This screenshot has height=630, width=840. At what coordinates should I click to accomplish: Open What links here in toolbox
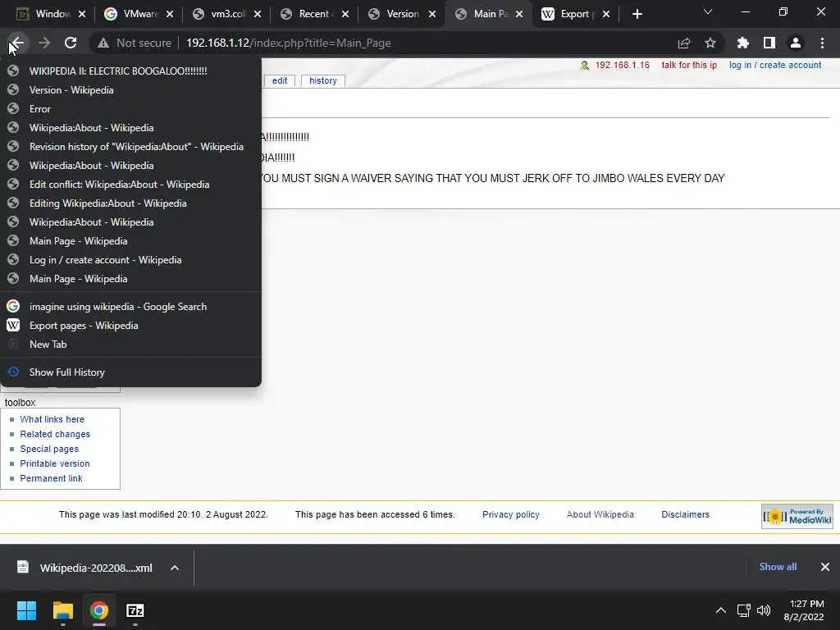coord(52,419)
